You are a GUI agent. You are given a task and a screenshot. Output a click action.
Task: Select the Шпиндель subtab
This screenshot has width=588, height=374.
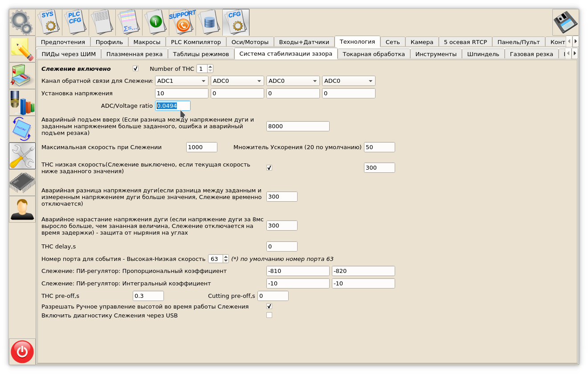pyautogui.click(x=483, y=54)
